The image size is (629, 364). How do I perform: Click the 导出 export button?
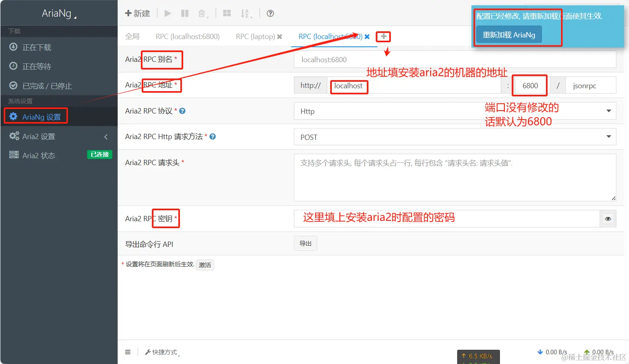(305, 243)
